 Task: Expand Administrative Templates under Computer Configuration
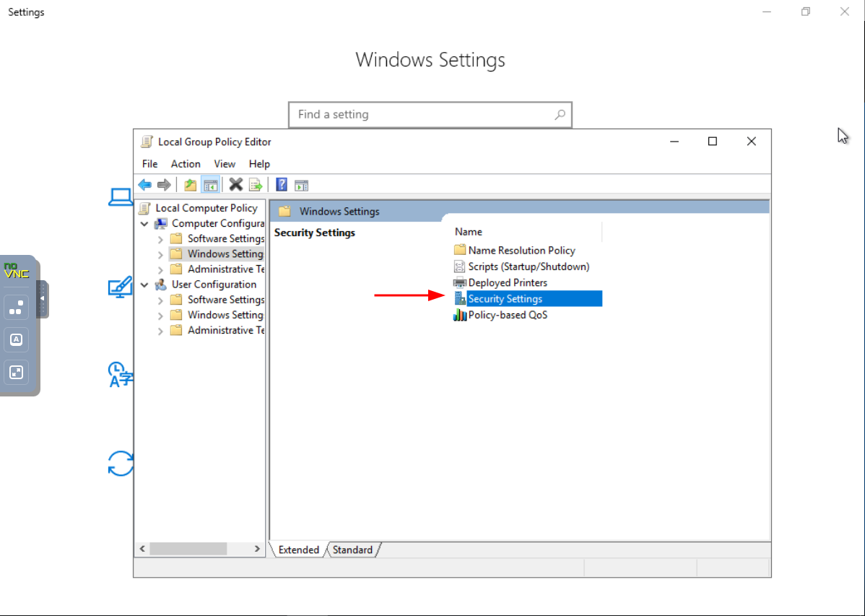[160, 269]
